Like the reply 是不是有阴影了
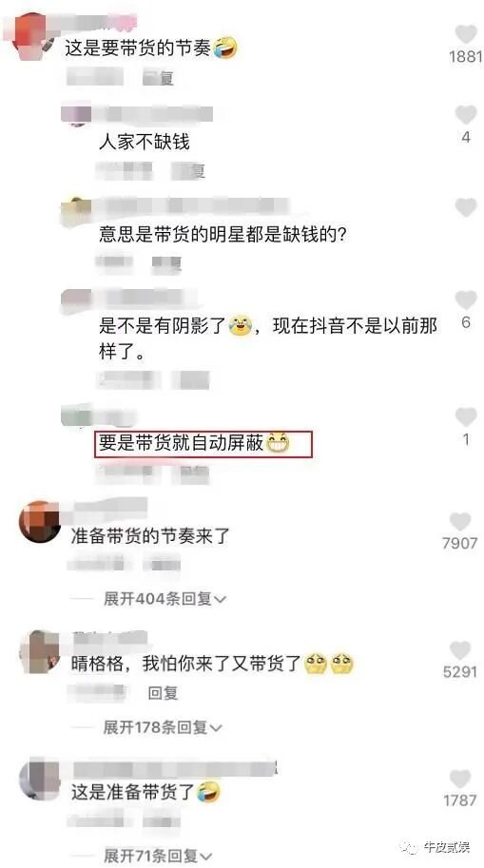Viewport: 484px width, 868px height. point(466,300)
